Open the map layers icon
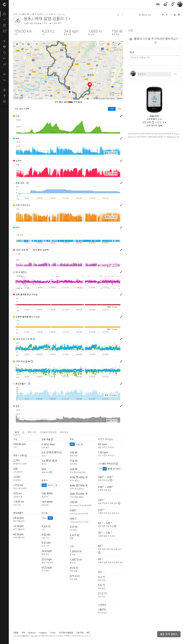Screen dimensions: 185x644 (x=28, y=44)
